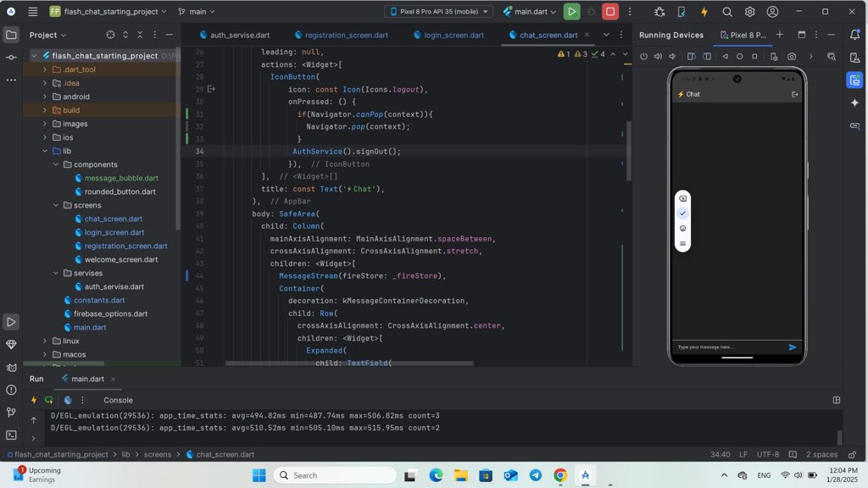Open the Run tool window sidebar icon
The width and height of the screenshot is (868, 488).
[11, 322]
